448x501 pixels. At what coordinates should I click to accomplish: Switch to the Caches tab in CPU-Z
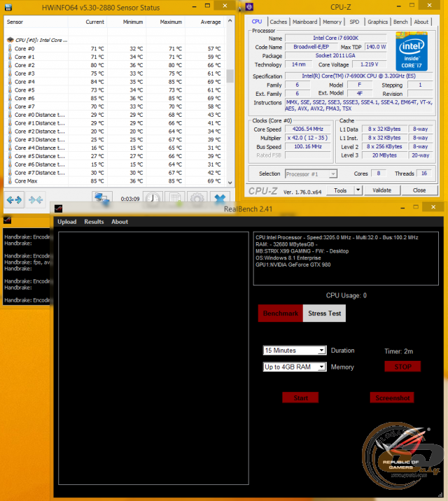pyautogui.click(x=279, y=22)
